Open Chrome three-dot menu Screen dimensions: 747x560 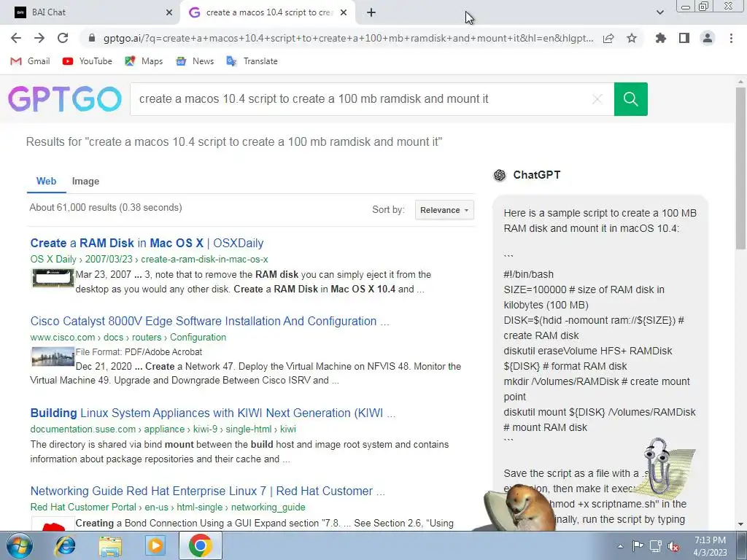coord(731,38)
